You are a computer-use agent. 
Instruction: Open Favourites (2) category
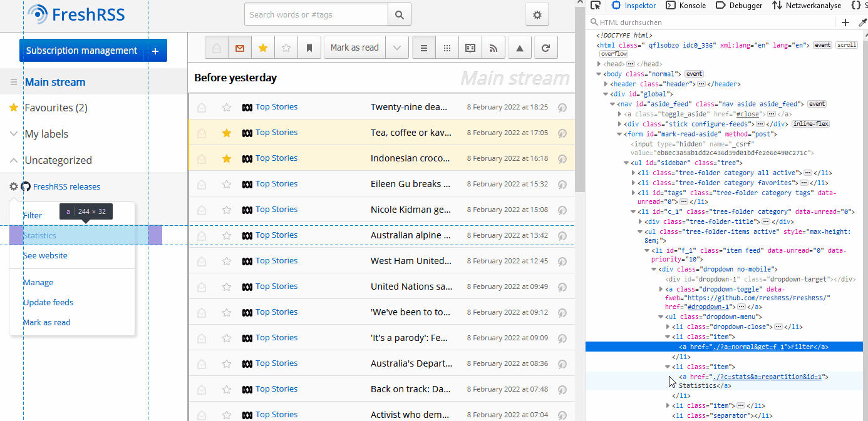(56, 108)
